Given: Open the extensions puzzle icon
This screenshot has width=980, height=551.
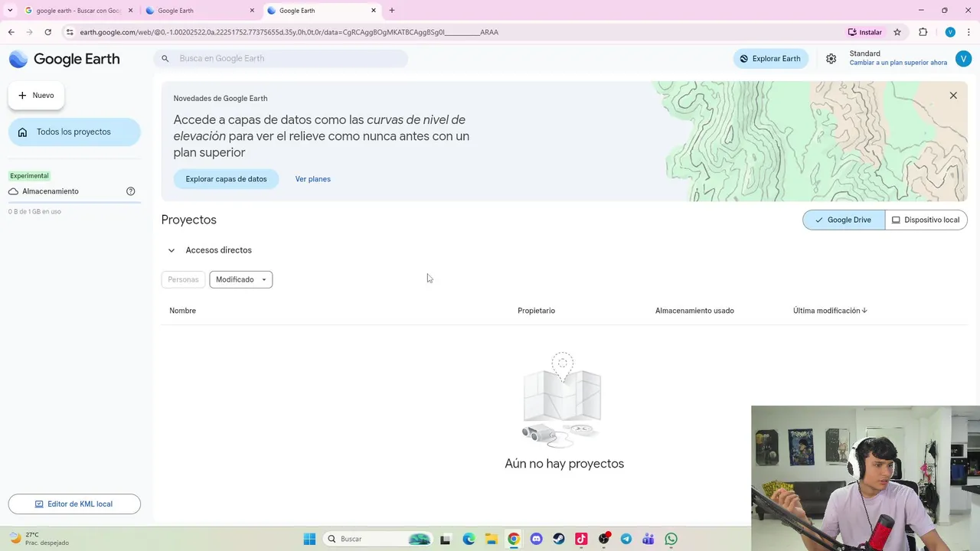Looking at the screenshot, I should (923, 32).
